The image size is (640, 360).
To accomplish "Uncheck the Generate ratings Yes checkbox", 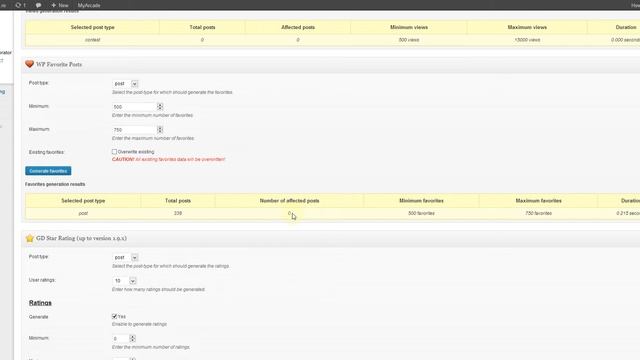I will pos(114,316).
